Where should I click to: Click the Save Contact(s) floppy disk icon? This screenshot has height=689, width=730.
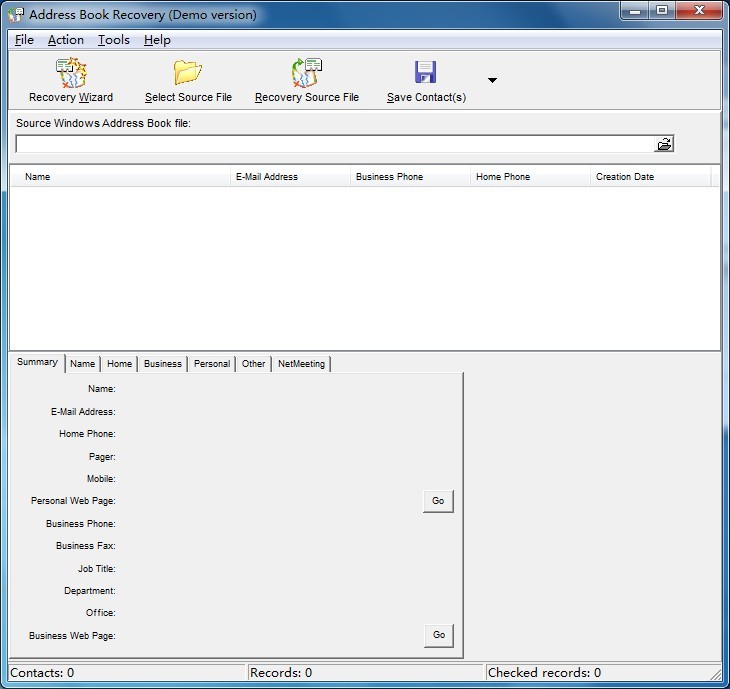pyautogui.click(x=426, y=73)
